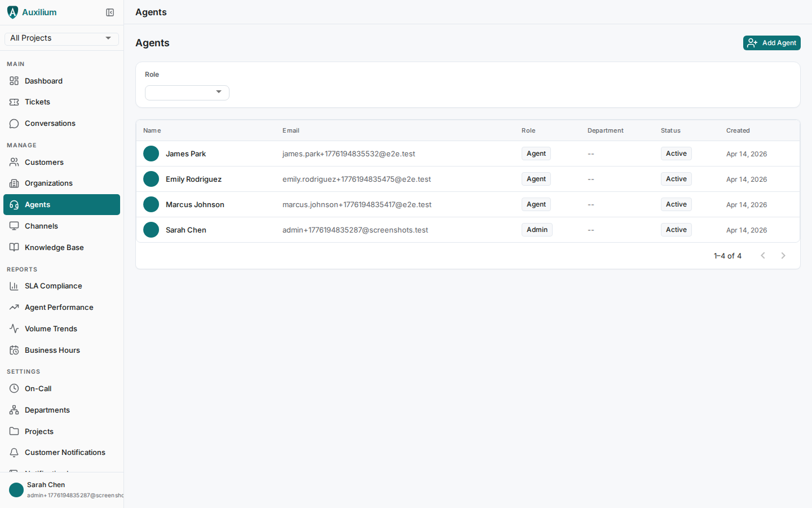Open next page with chevron arrow
This screenshot has height=508, width=812.
[x=783, y=256]
